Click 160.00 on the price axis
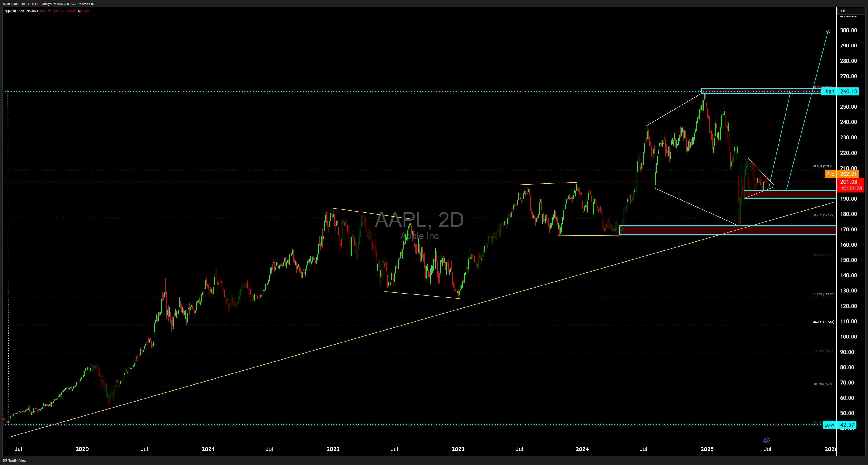 849,245
